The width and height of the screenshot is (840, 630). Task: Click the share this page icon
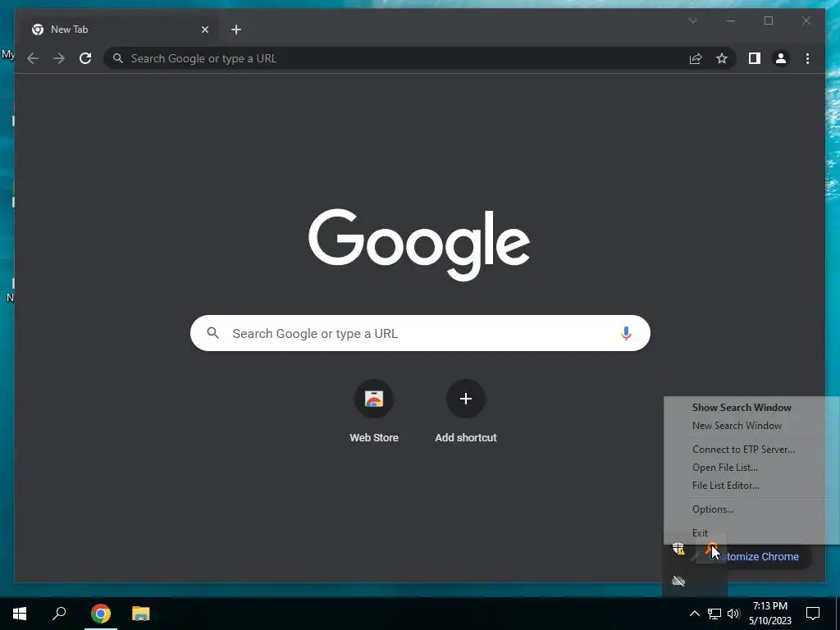pyautogui.click(x=696, y=58)
